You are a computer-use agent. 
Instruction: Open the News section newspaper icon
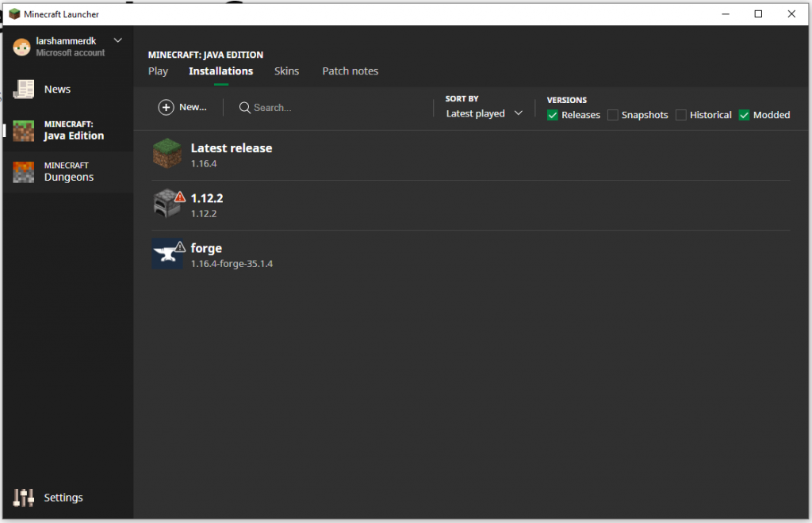point(23,89)
